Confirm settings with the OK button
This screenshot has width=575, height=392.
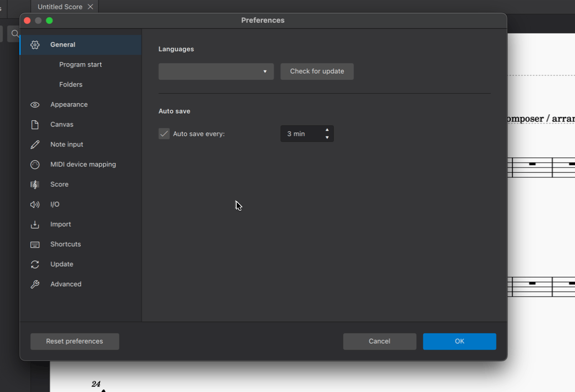tap(459, 341)
